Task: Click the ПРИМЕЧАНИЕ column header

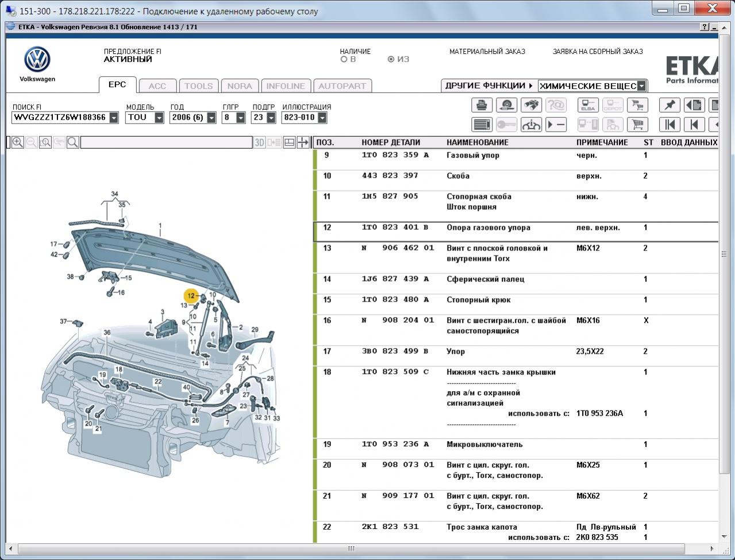Action: pos(602,142)
